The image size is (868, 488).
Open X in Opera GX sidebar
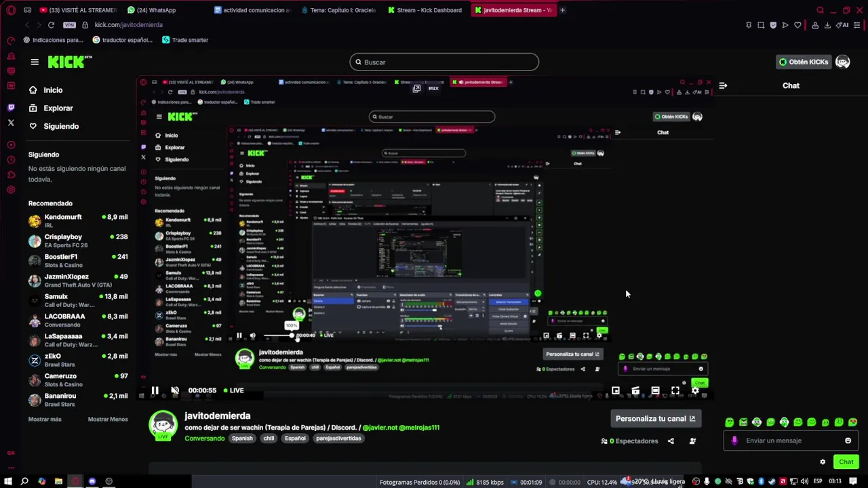pos(11,123)
